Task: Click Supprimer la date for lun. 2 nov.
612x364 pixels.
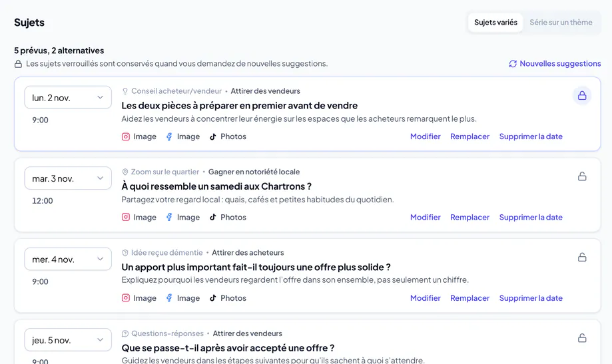Action: pyautogui.click(x=531, y=136)
